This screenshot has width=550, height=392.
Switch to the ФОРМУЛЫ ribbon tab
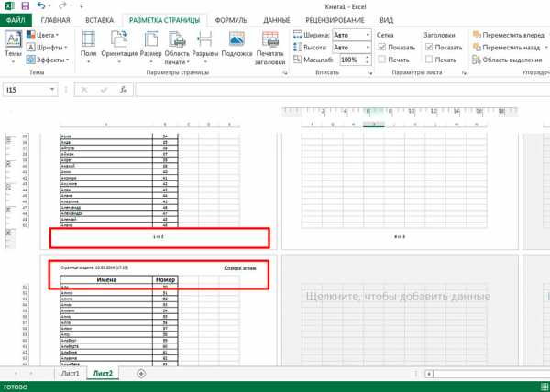click(x=232, y=20)
